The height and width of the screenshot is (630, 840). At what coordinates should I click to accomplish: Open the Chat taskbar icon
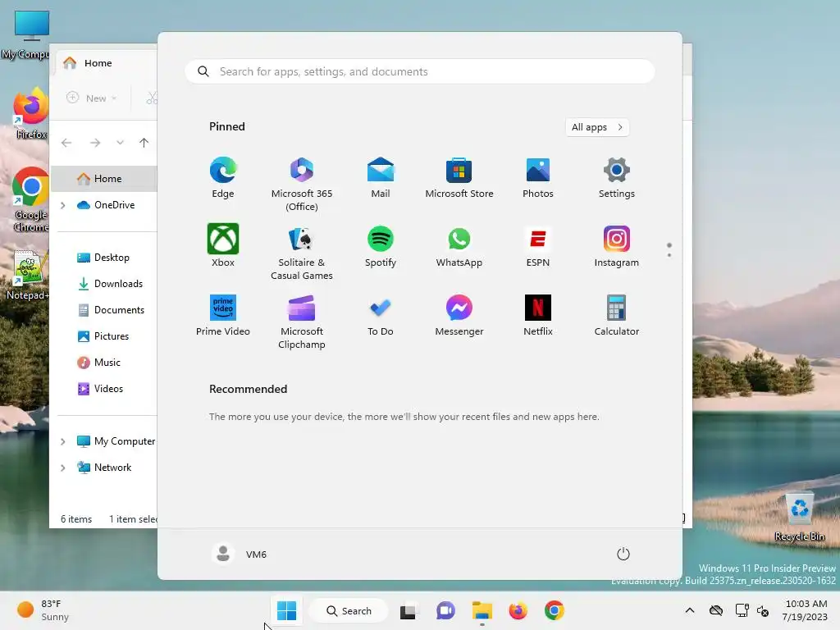pyautogui.click(x=445, y=610)
